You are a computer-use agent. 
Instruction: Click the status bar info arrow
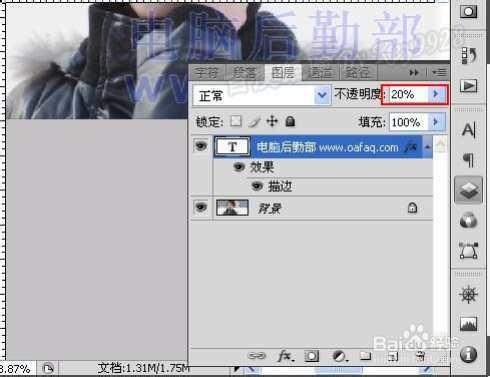[x=237, y=368]
